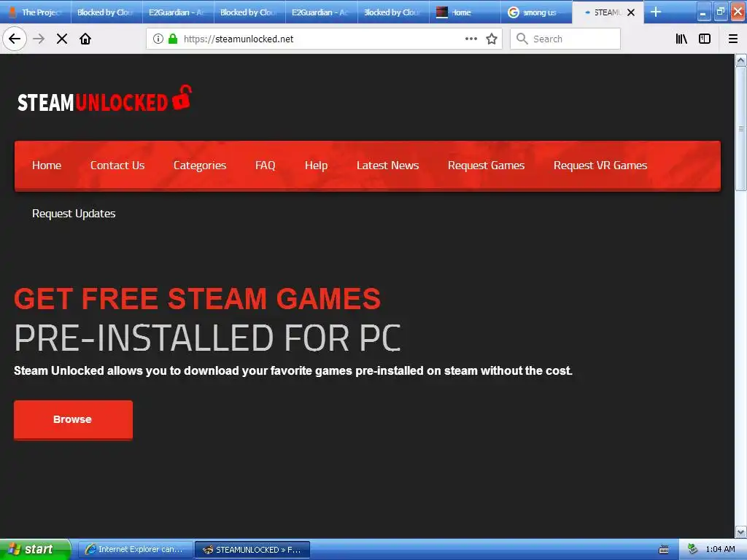Toggle the sidebar panel icon
The width and height of the screenshot is (747, 560).
click(x=705, y=39)
